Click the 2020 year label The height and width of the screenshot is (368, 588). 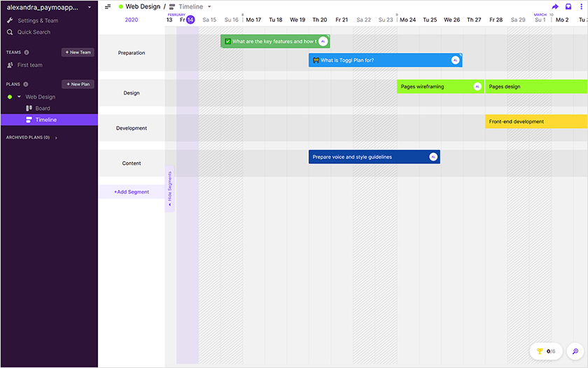click(132, 20)
